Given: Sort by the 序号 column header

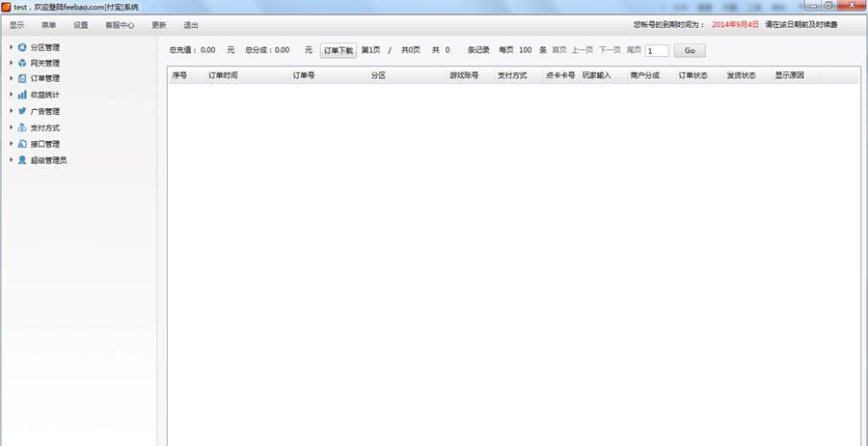Looking at the screenshot, I should pos(187,75).
